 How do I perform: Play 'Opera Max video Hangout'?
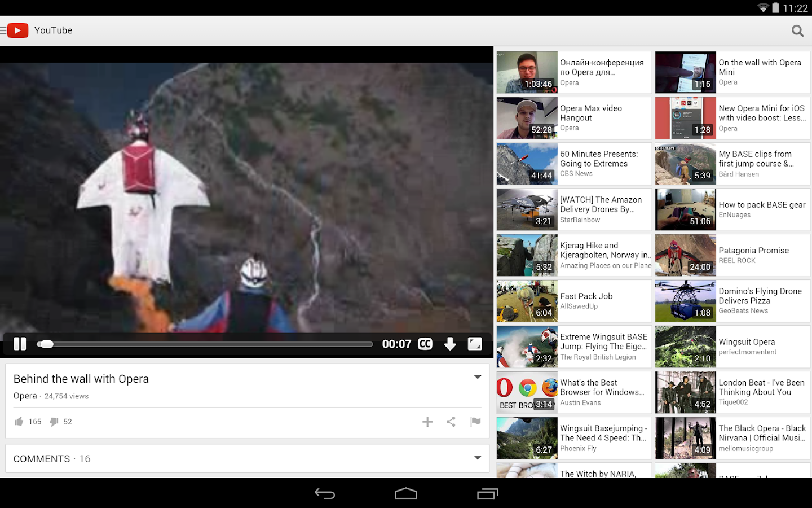[574, 118]
